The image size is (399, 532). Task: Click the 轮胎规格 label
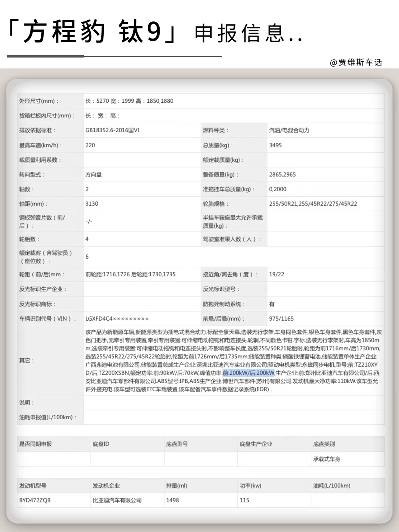tap(216, 204)
